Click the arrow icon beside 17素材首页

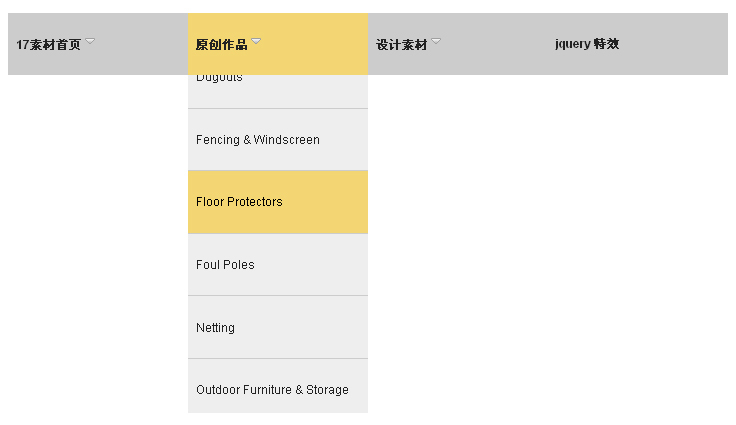[x=90, y=41]
